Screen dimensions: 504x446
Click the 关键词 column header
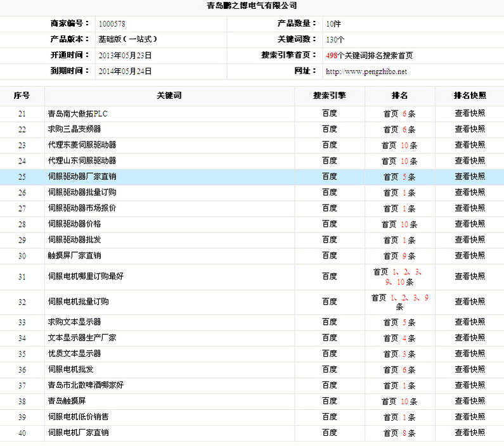pyautogui.click(x=169, y=96)
